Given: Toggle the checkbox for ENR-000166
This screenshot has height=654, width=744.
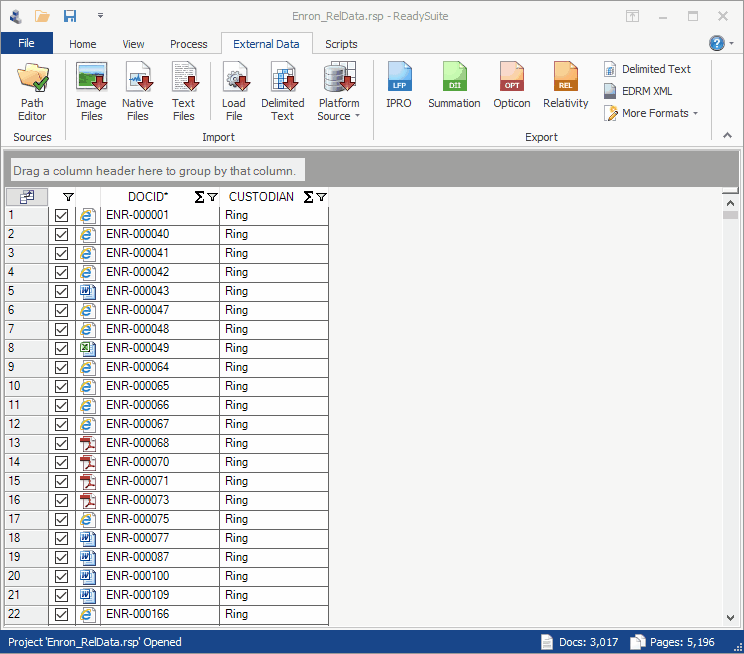Looking at the screenshot, I should point(61,614).
